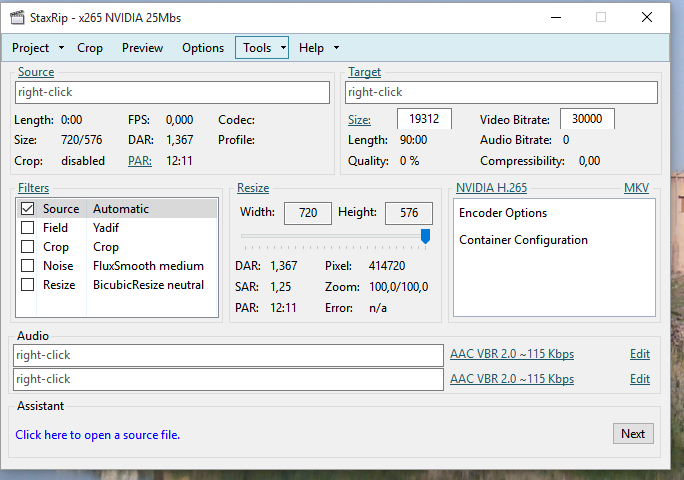Click the target Size value field
The image size is (684, 480).
pos(424,119)
